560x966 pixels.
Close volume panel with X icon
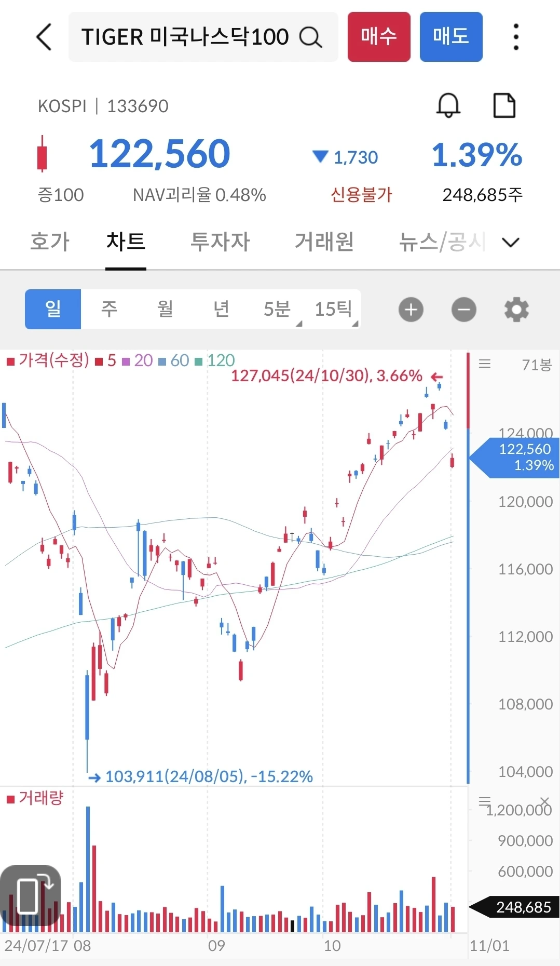[x=544, y=801]
